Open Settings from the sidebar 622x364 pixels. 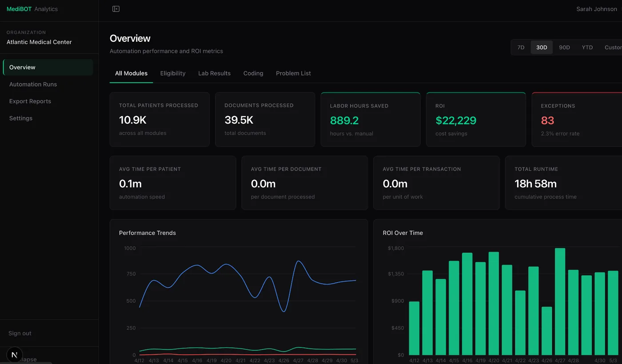[x=48, y=118]
